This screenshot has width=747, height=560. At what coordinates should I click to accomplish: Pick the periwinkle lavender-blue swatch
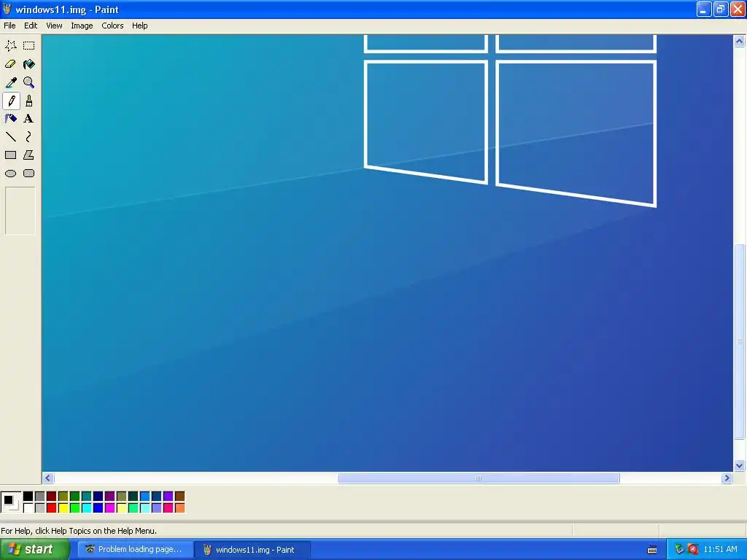click(x=156, y=508)
